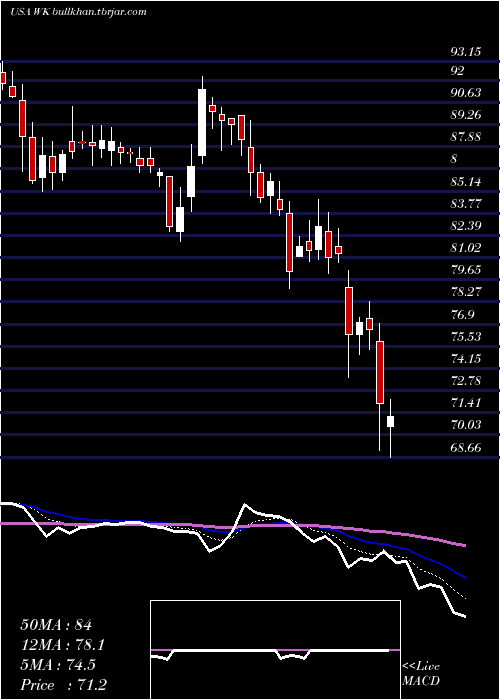Click the 5MA : 74.5 reading

click(58, 665)
